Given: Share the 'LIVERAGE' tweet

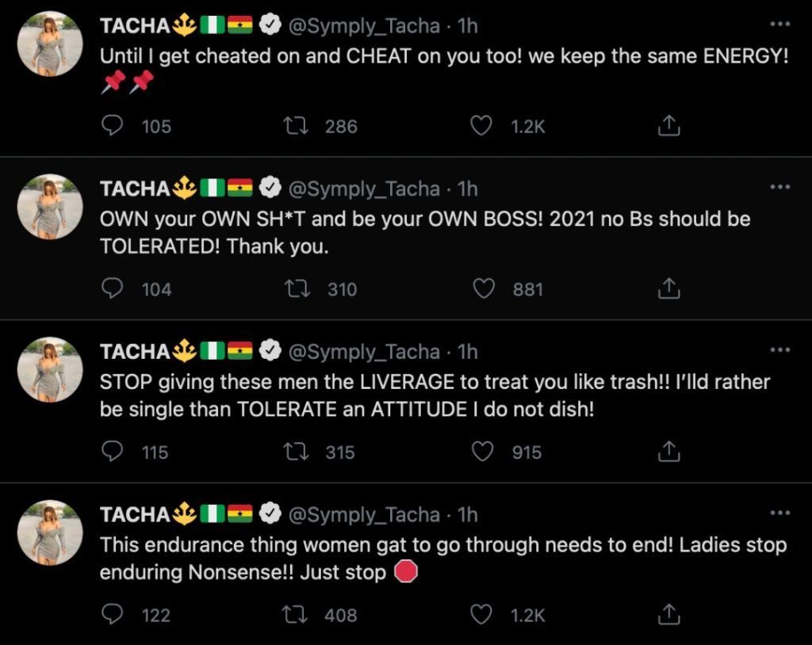Looking at the screenshot, I should coord(669,452).
